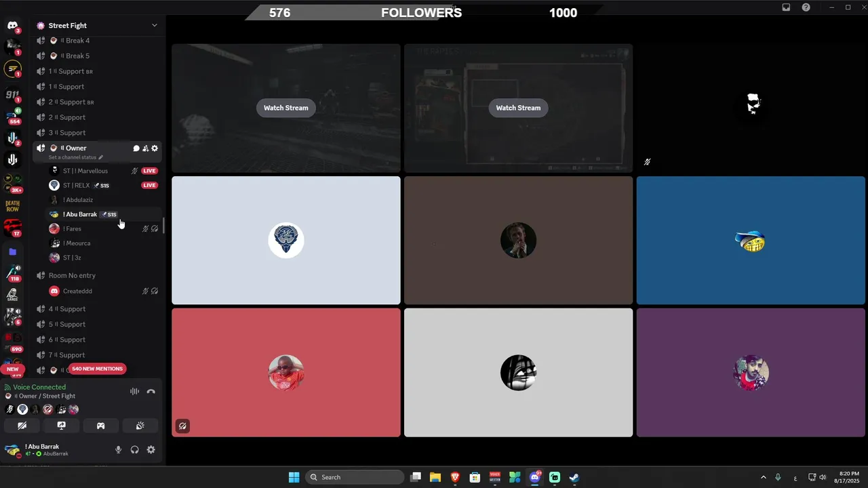Screen dimensions: 868x488
Task: Turn on camera in voice panel
Action: click(x=22, y=426)
